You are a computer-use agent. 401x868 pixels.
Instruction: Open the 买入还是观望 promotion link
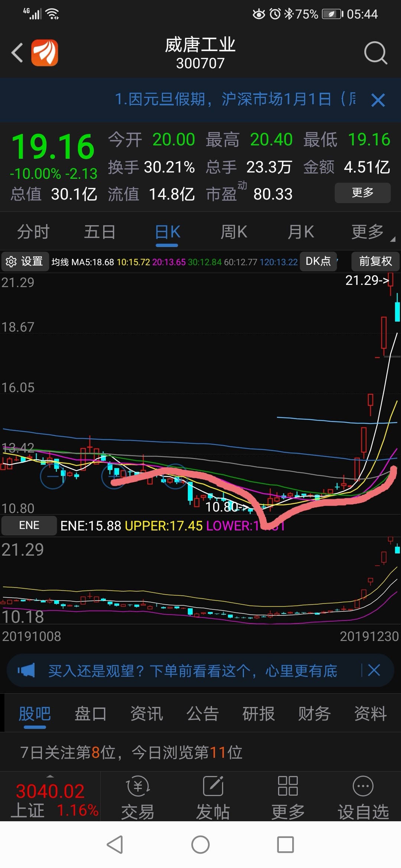[x=192, y=671]
